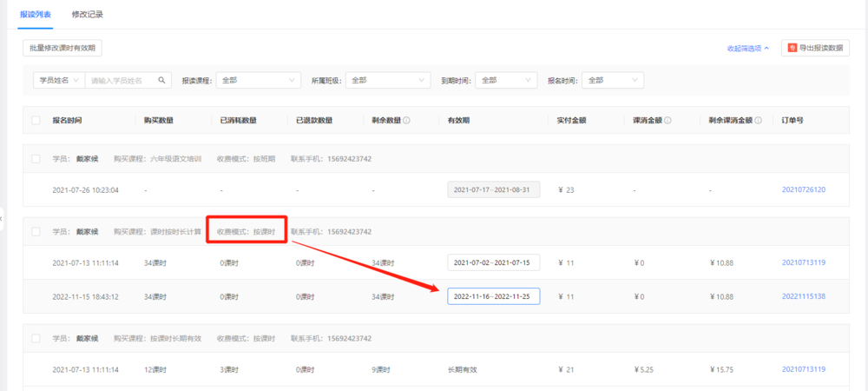Image resolution: width=868 pixels, height=391 pixels.
Task: Check the box for 六年级语文培训 enrollment group
Action: (36, 159)
